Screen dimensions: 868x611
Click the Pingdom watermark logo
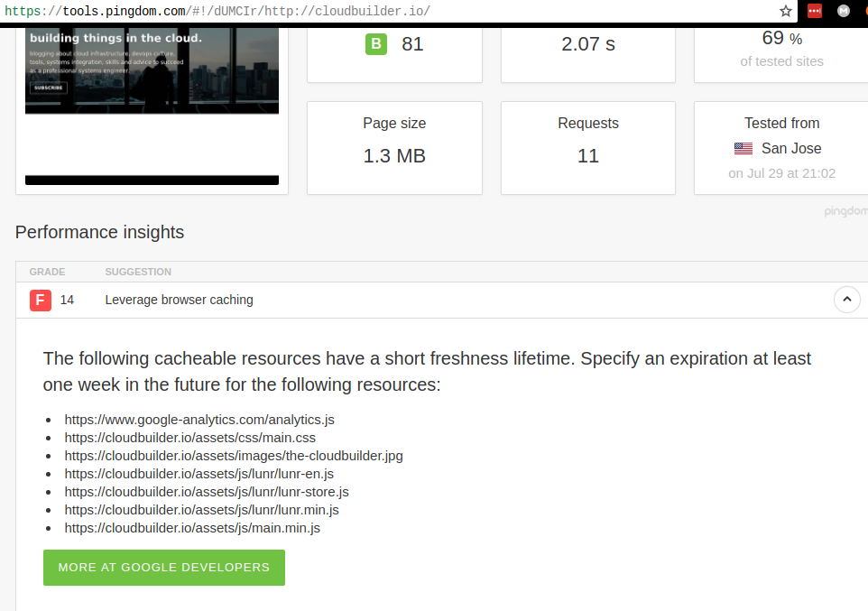pos(845,211)
